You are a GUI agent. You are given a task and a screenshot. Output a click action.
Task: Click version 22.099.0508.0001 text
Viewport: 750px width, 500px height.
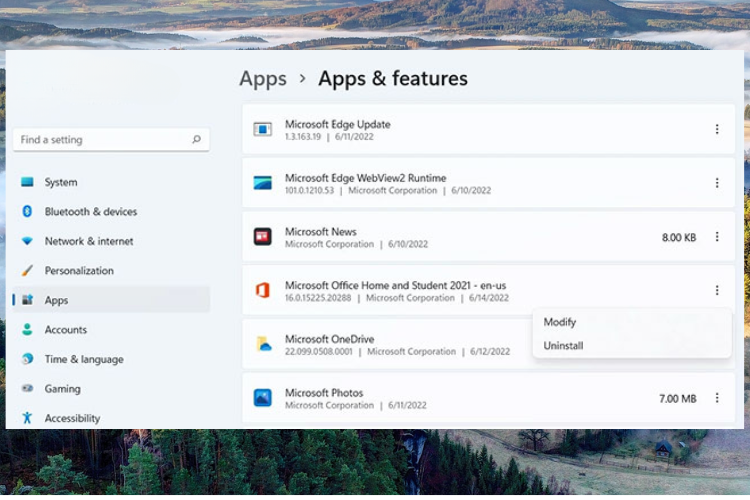pyautogui.click(x=319, y=352)
